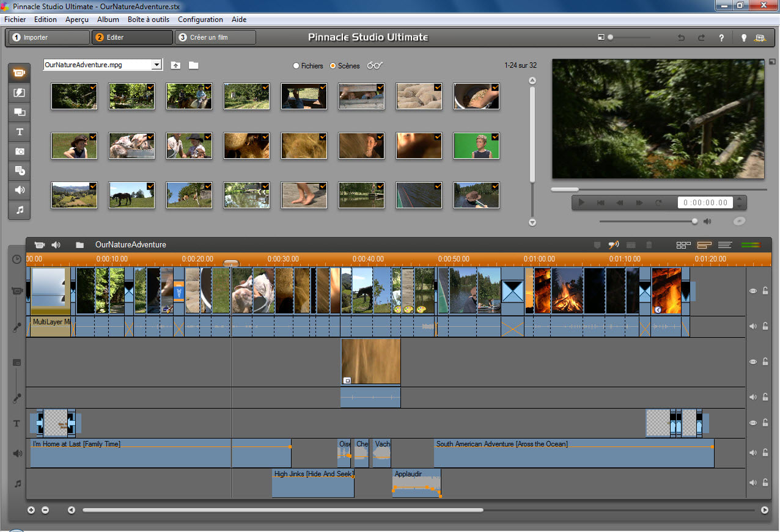Open the Fichier menu

click(15, 20)
